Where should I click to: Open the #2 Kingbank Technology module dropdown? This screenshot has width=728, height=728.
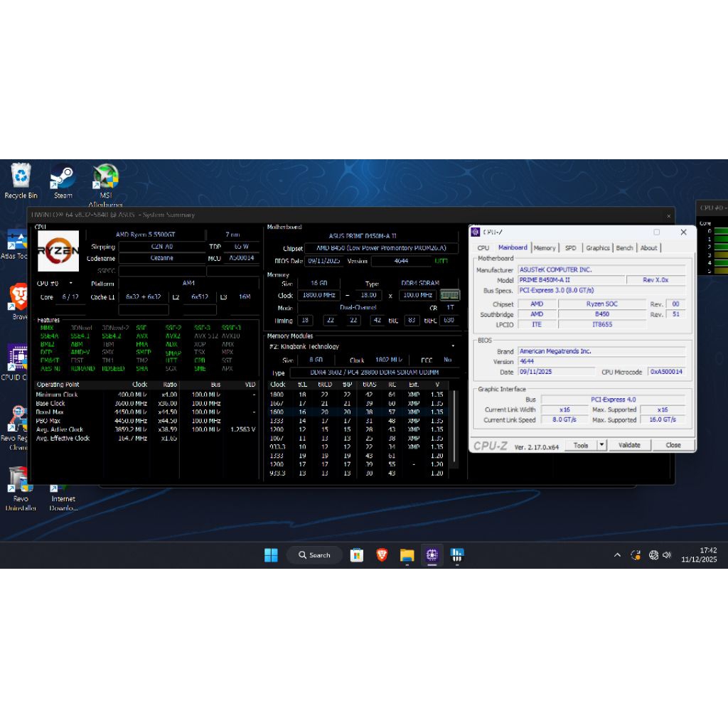tap(453, 346)
